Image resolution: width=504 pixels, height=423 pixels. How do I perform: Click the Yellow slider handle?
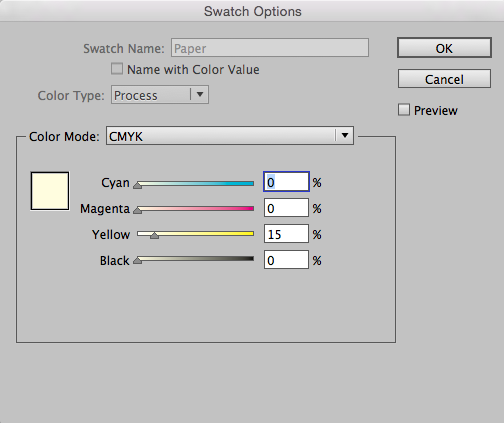(x=154, y=235)
